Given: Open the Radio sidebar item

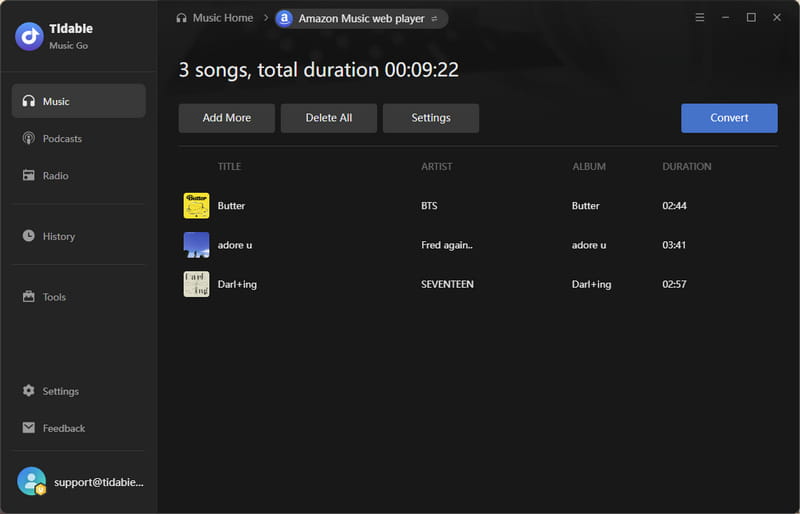Looking at the screenshot, I should [79, 176].
